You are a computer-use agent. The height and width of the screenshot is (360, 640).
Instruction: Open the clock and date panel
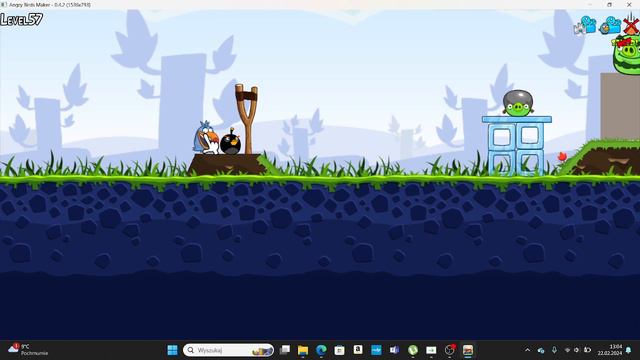click(610, 350)
